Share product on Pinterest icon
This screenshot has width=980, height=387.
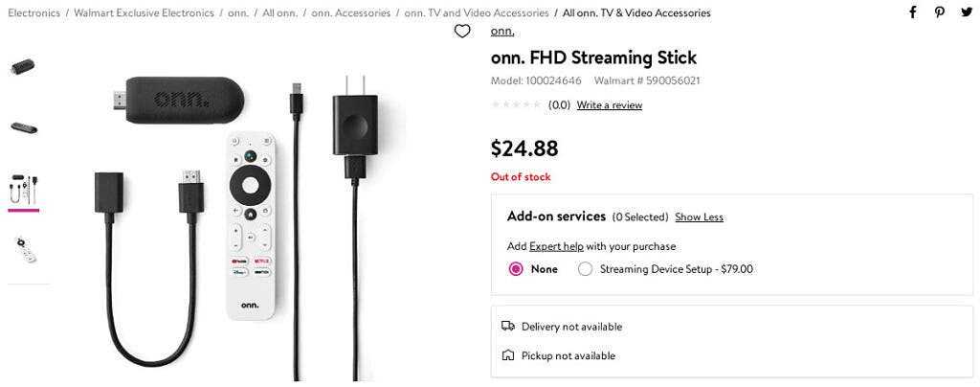pos(940,12)
